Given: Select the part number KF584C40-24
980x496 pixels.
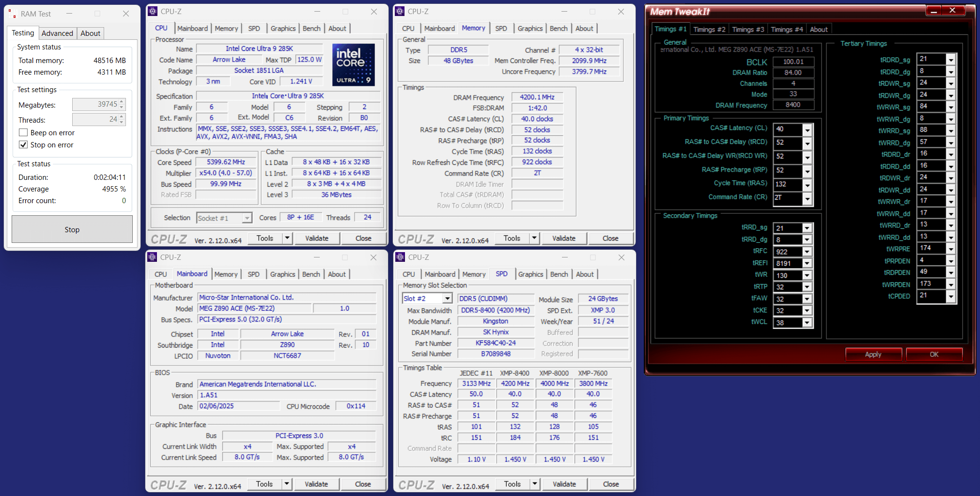Looking at the screenshot, I should click(496, 343).
